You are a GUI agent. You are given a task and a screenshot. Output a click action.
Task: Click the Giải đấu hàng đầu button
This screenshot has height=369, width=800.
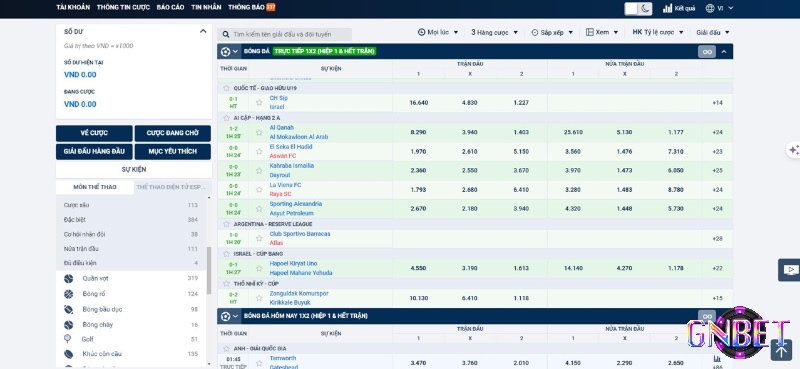[94, 152]
